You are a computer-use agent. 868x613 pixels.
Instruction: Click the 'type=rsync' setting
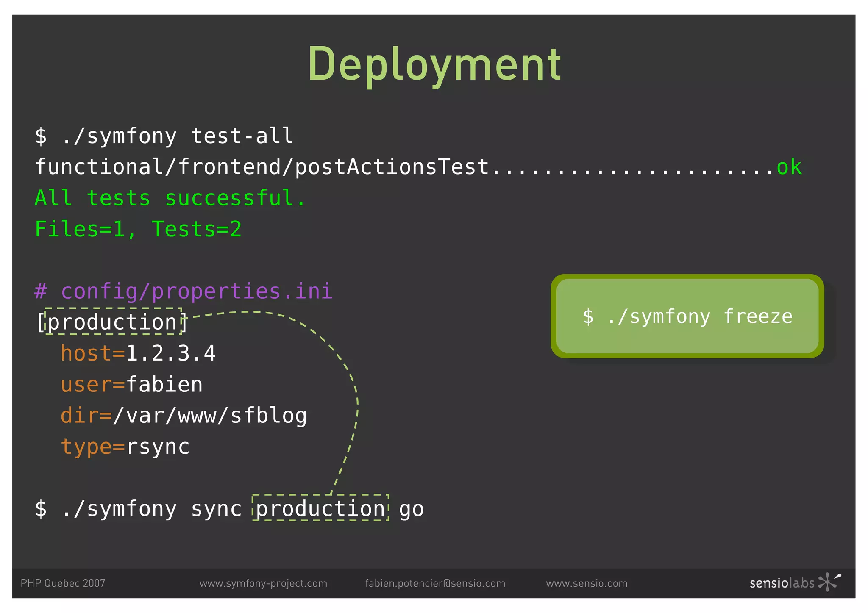point(125,447)
